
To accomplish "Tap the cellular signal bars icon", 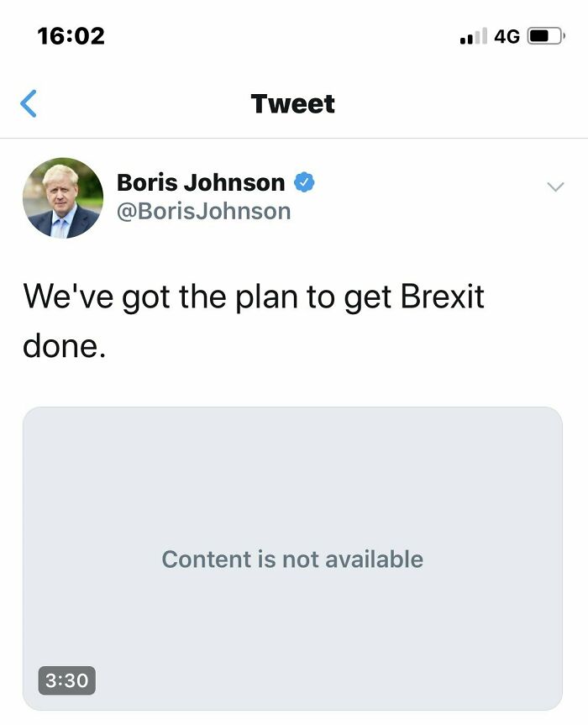I will 474,37.
